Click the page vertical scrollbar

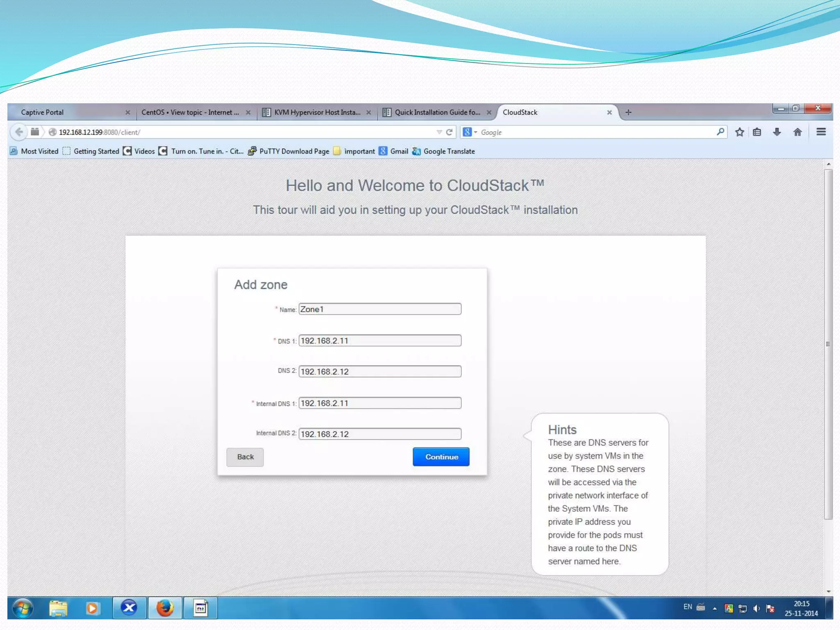(x=828, y=345)
